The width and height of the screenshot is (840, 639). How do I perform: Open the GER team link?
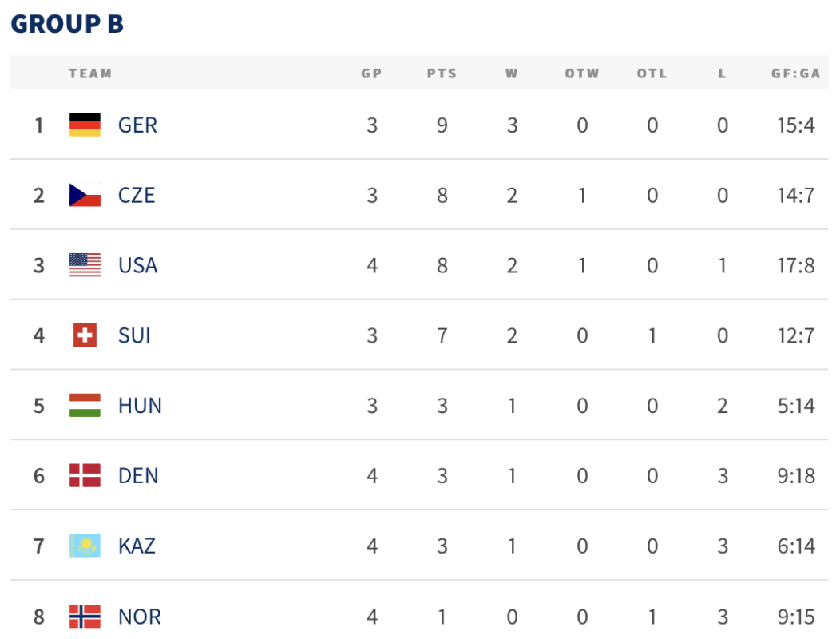click(x=137, y=125)
